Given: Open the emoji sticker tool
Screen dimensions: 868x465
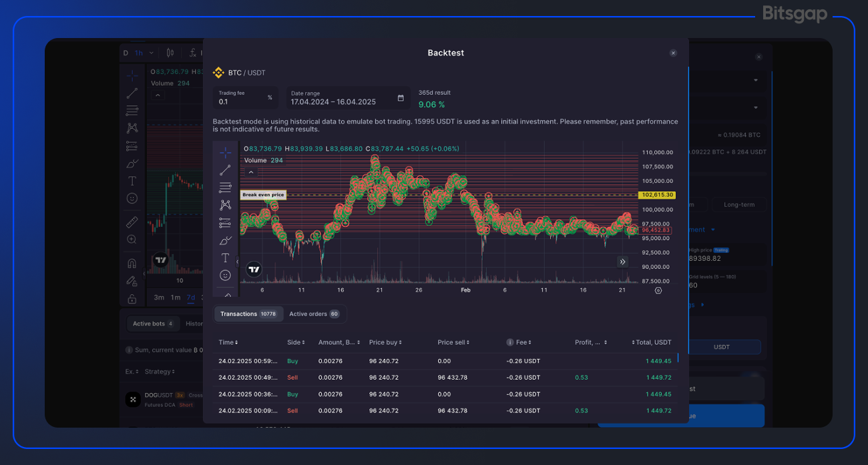Looking at the screenshot, I should (x=225, y=274).
